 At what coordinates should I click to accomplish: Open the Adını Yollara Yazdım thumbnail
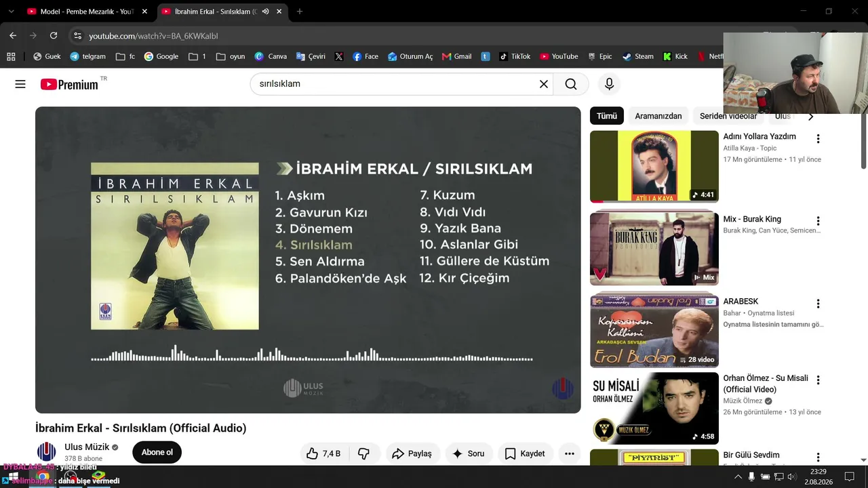coord(654,167)
